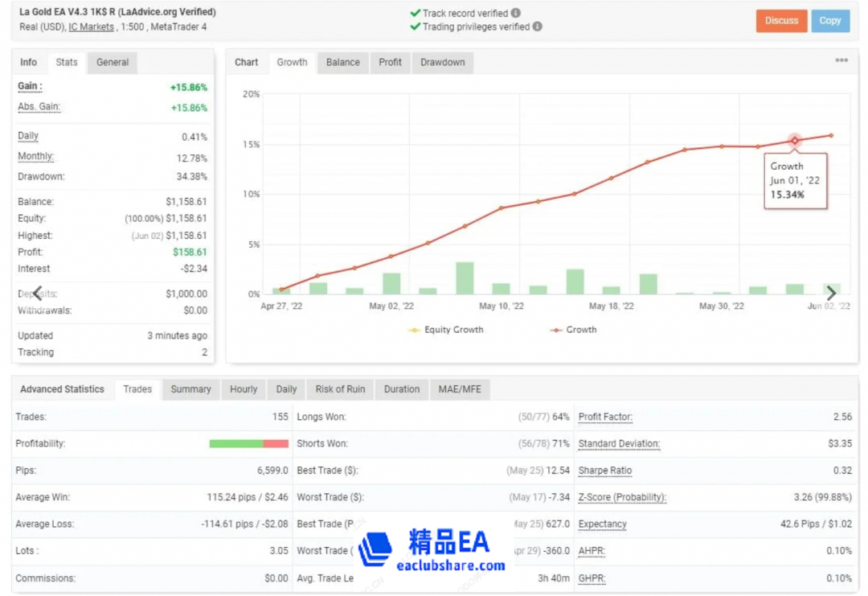The width and height of the screenshot is (868, 596).
Task: Show the MAE/MFE statistics tab
Action: click(460, 389)
